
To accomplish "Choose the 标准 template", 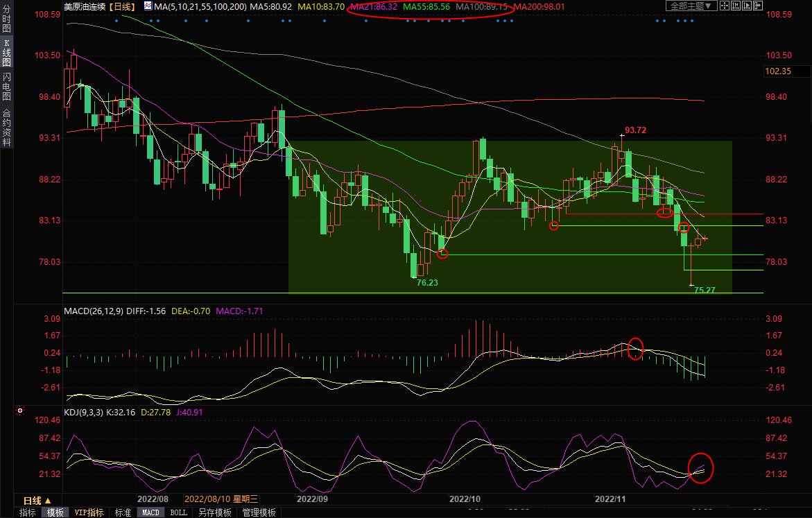I will 123,512.
